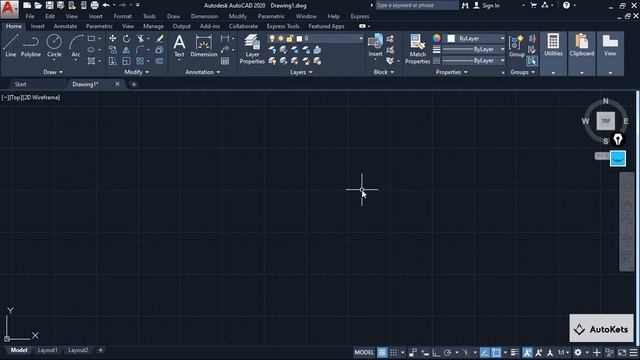Click the Group tool
Viewport: 640px width, 360px height.
point(516,45)
